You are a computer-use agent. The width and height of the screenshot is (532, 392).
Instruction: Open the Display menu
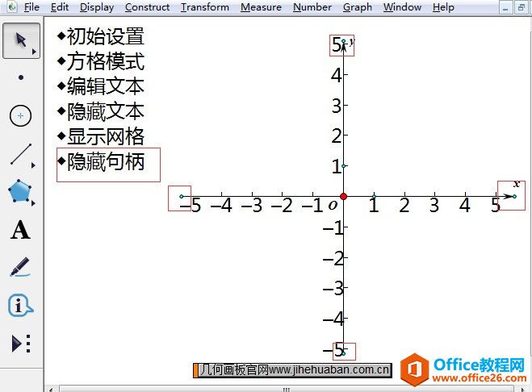[97, 7]
